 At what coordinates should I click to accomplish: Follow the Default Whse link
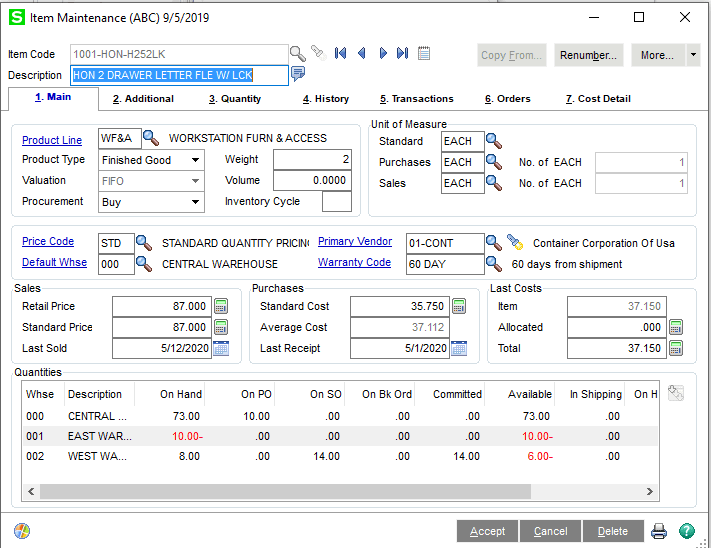click(x=54, y=262)
